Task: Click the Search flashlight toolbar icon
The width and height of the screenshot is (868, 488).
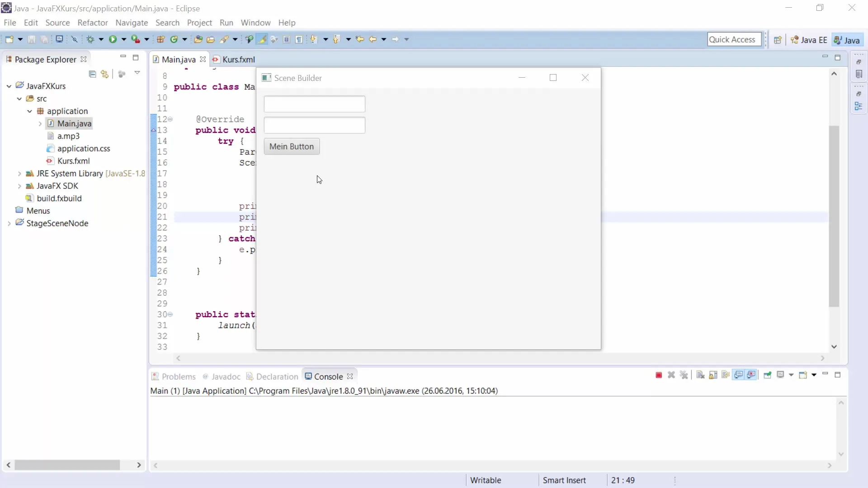Action: 224,39
